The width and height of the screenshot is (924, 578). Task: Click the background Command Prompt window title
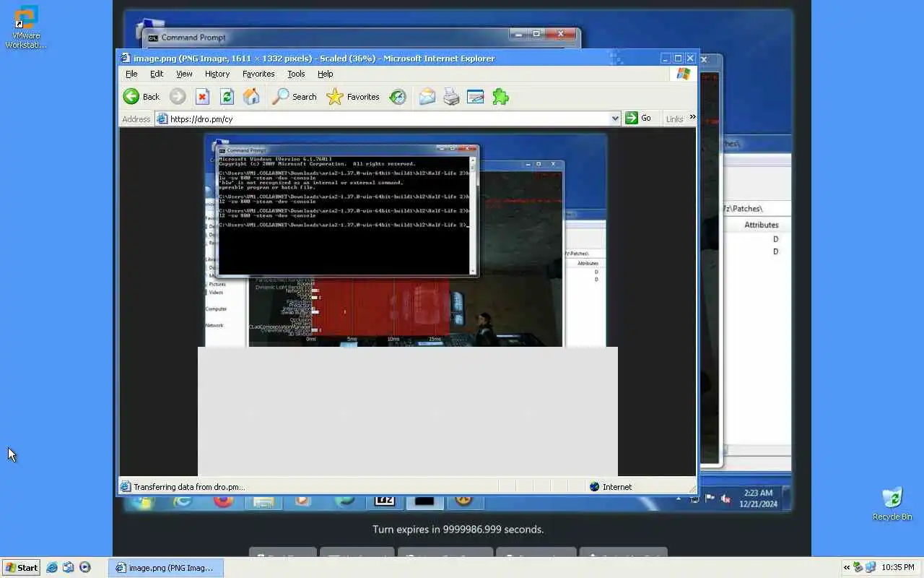(193, 38)
